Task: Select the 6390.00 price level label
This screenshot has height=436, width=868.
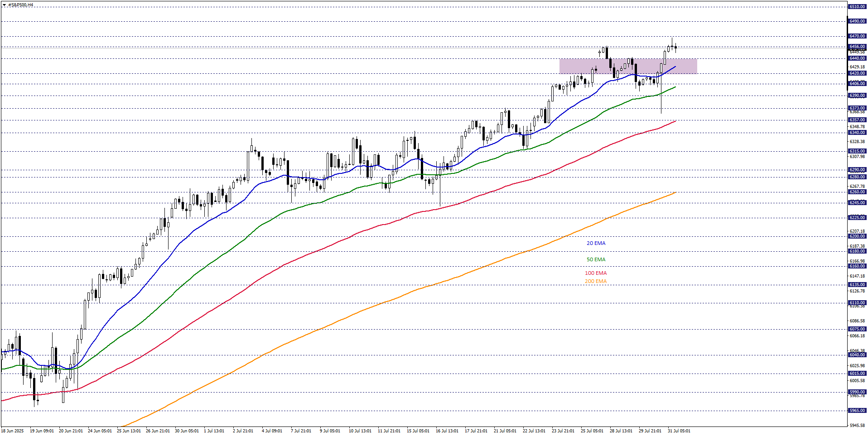Action: click(x=857, y=96)
